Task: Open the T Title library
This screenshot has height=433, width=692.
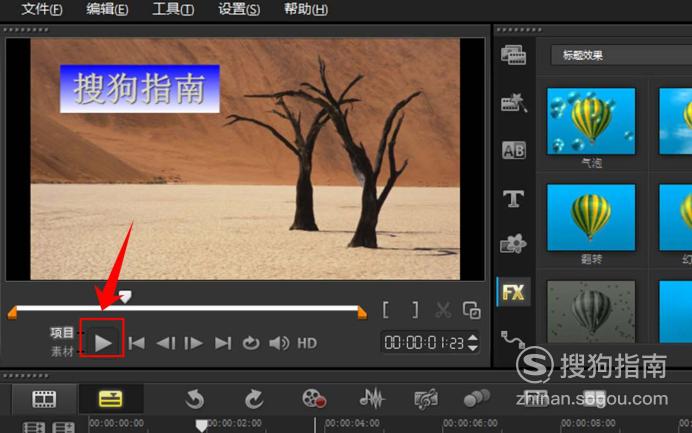Action: (513, 199)
